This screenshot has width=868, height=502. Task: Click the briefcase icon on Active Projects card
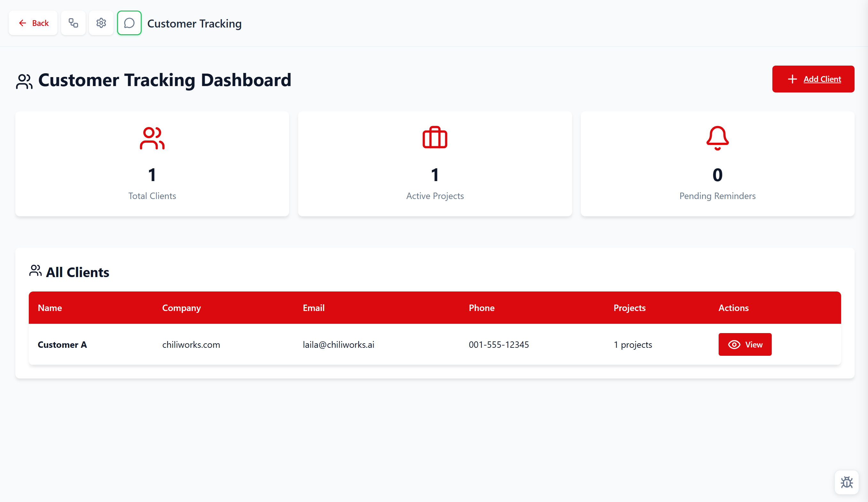[x=435, y=138]
